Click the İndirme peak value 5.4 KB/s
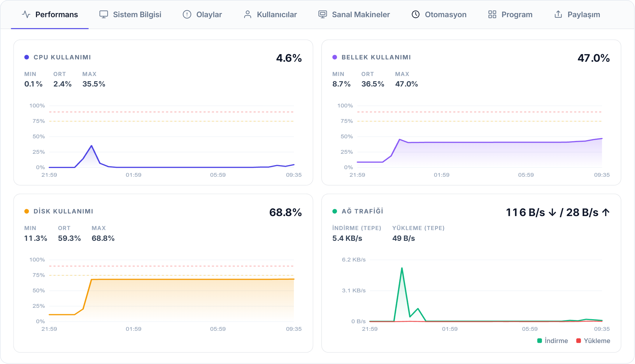The image size is (635, 364). 347,238
